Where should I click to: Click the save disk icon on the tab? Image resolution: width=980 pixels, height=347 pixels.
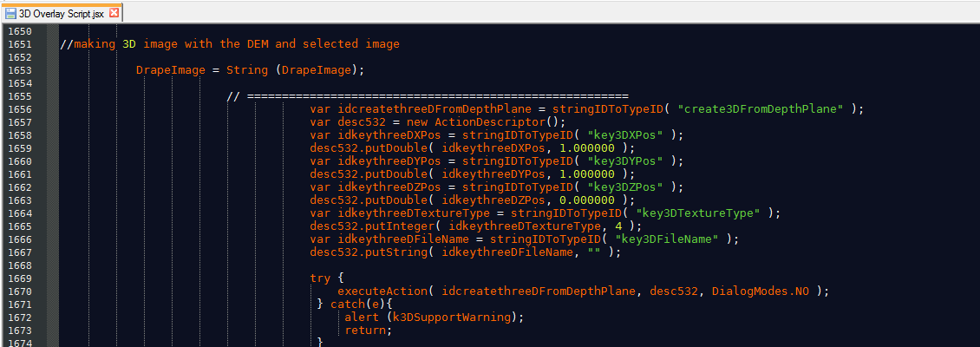11,13
